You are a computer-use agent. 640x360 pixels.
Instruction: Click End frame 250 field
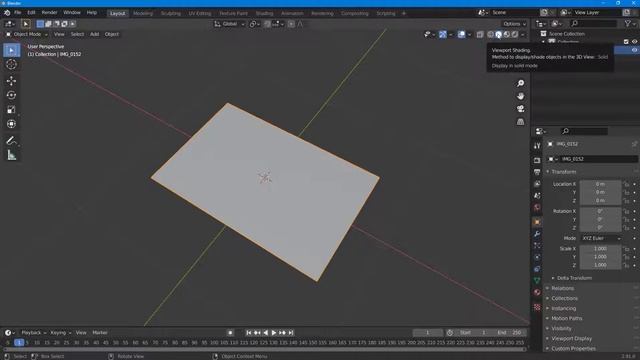point(509,333)
